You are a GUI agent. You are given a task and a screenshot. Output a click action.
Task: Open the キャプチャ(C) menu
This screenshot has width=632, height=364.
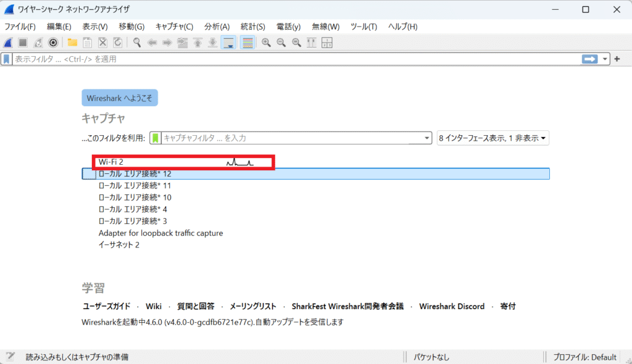(x=174, y=27)
